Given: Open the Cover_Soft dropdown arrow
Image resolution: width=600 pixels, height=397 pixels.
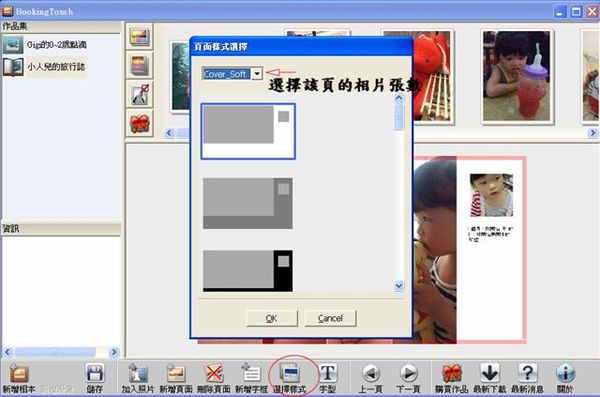Looking at the screenshot, I should coord(257,74).
